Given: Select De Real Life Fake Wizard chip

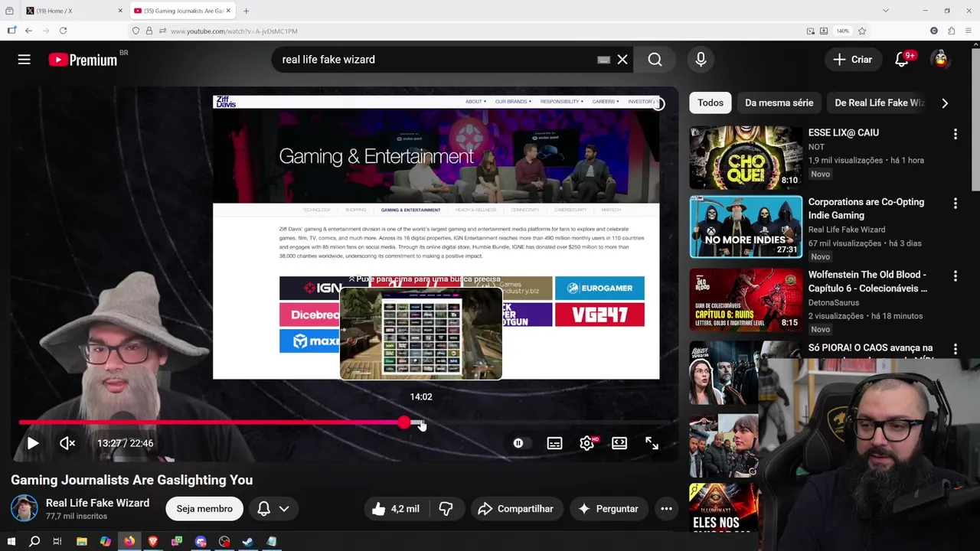Looking at the screenshot, I should coord(880,103).
